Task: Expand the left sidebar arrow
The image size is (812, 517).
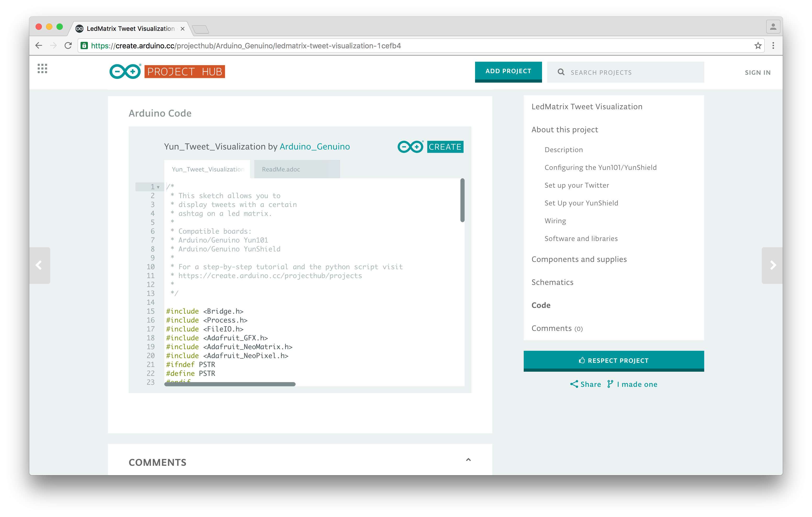Action: 38,265
